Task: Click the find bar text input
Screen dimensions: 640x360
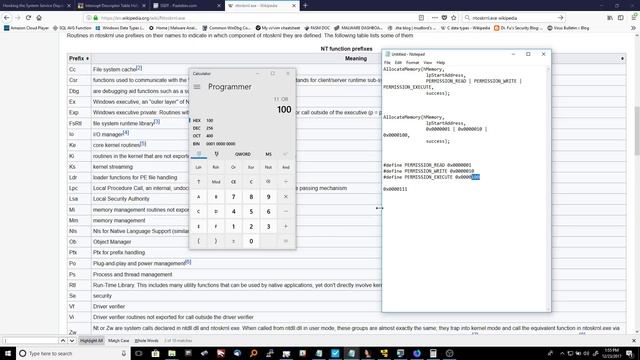Action: [x=30, y=340]
